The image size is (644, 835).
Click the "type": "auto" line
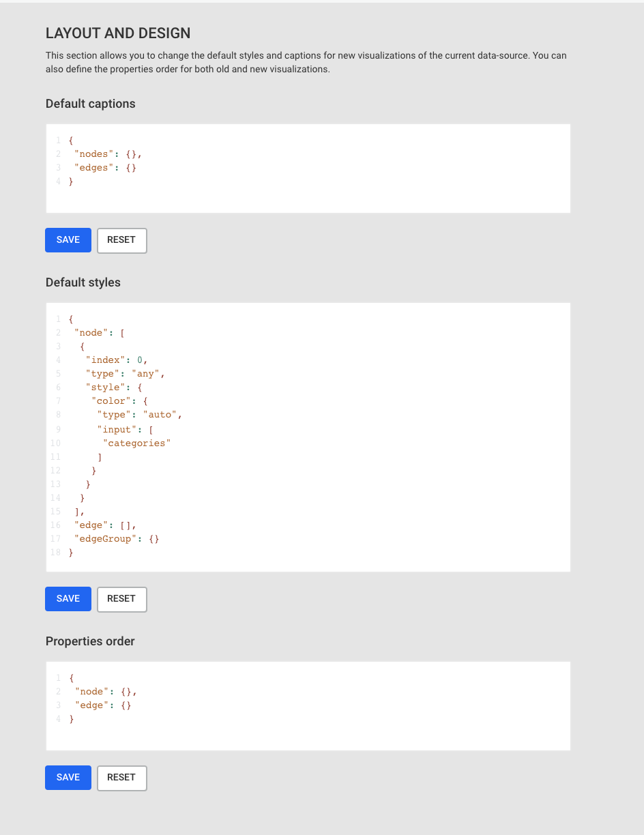pos(140,415)
